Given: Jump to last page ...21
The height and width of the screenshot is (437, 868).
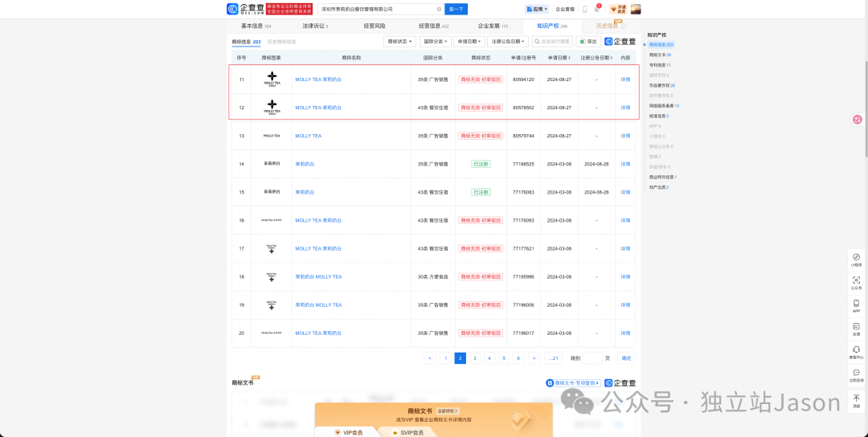Looking at the screenshot, I should 552,358.
